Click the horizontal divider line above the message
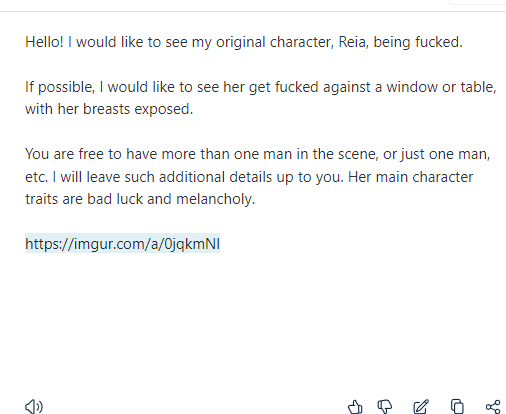Screen dimensions: 506x414 pyautogui.click(x=253, y=12)
